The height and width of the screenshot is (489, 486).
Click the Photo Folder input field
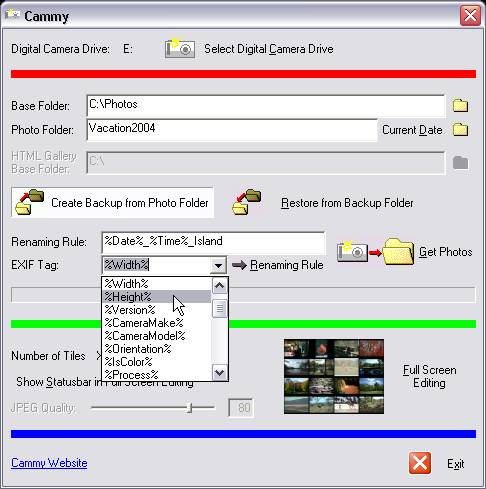tap(232, 130)
